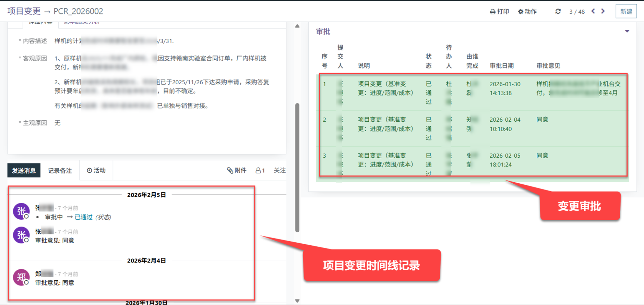Click the refresh icon in header
This screenshot has width=644, height=305.
558,11
